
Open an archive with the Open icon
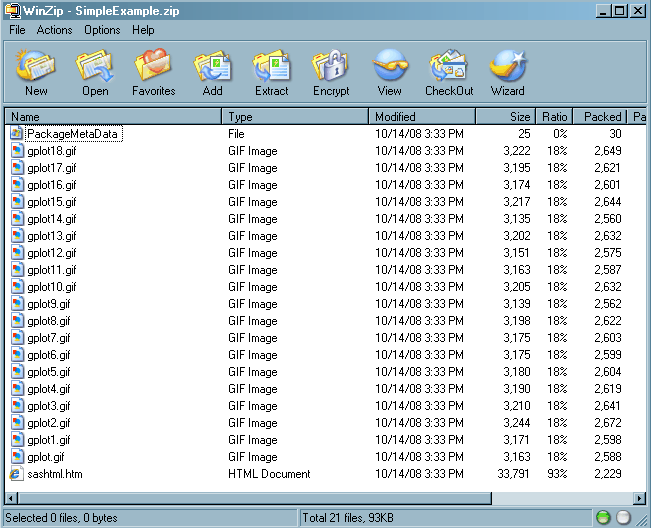(x=95, y=65)
